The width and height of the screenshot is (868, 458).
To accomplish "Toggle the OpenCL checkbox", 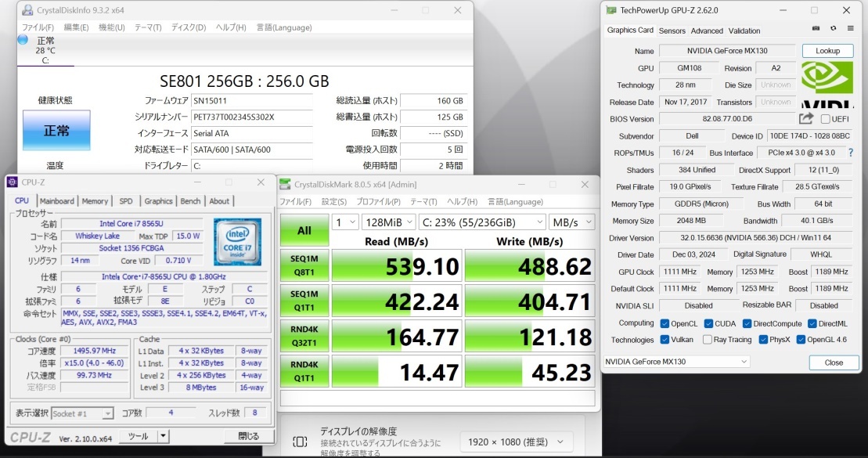I will (665, 323).
